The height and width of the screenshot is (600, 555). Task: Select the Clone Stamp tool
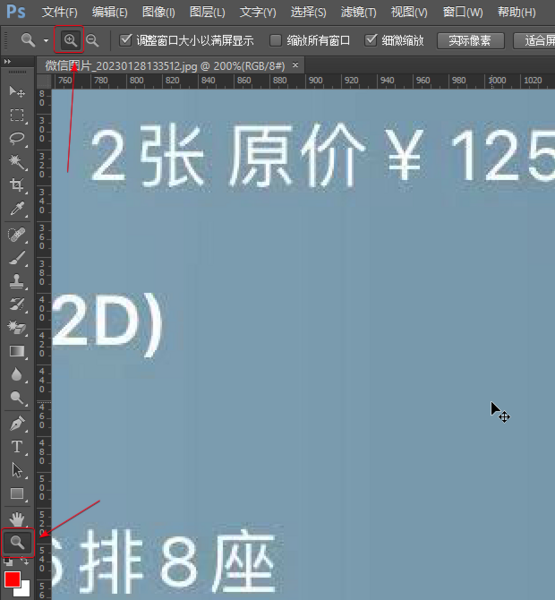pos(17,281)
